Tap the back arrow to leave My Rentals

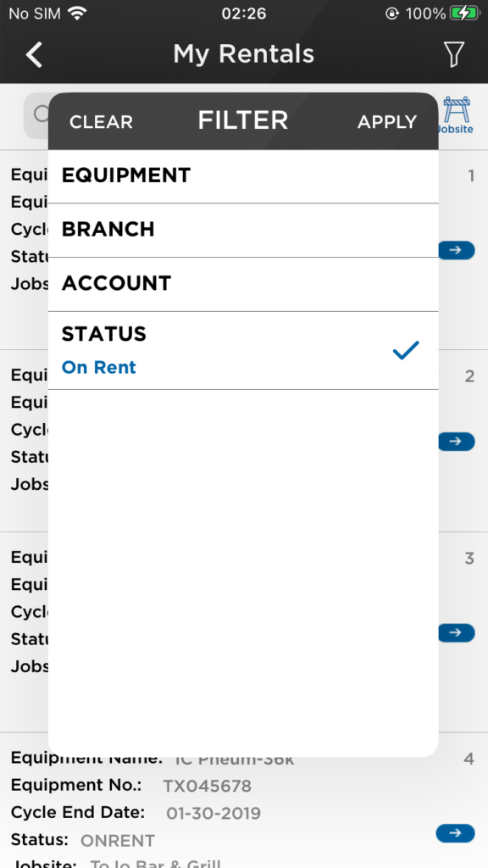tap(34, 53)
